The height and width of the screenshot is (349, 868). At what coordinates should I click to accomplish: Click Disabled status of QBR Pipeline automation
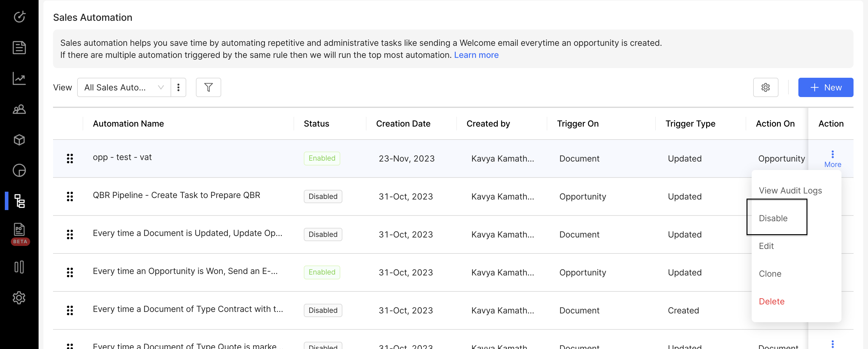point(322,197)
